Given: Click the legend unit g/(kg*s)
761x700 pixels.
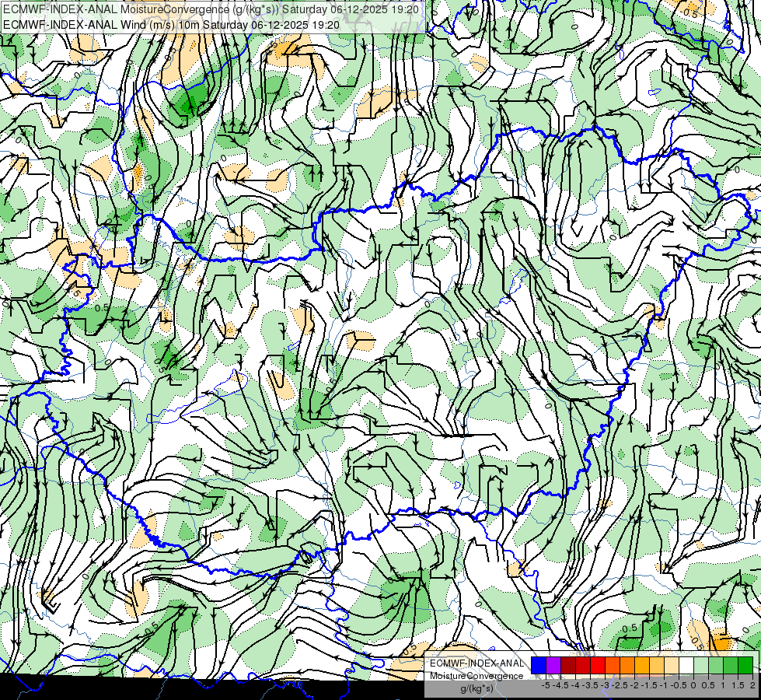Looking at the screenshot, I should (477, 689).
